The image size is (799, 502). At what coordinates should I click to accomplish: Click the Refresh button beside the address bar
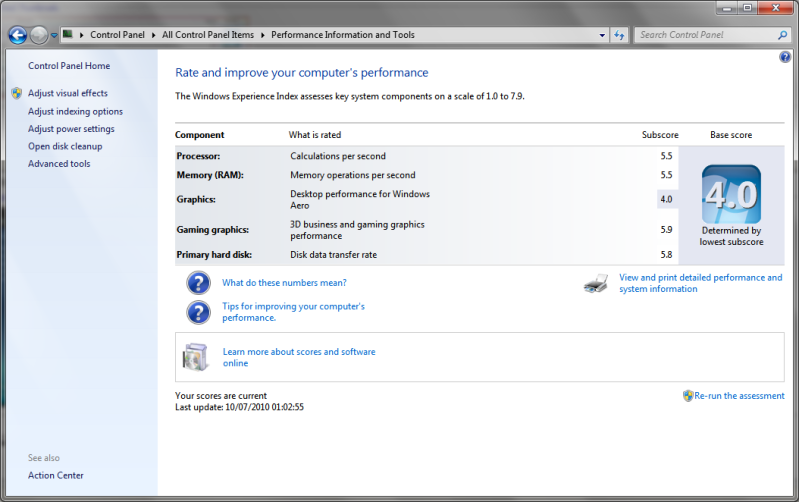click(x=619, y=35)
